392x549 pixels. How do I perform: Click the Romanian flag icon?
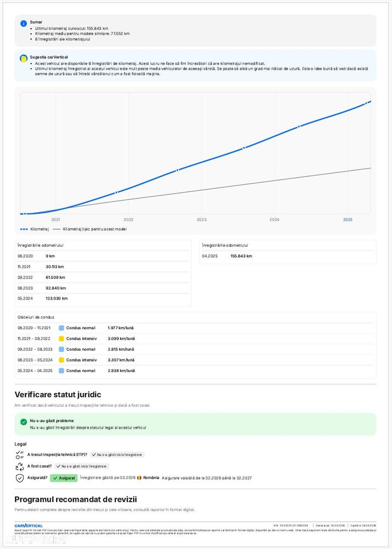click(x=140, y=478)
